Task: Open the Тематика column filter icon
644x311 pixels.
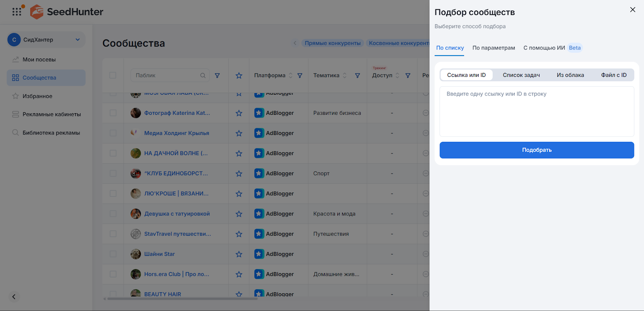Action: (357, 75)
